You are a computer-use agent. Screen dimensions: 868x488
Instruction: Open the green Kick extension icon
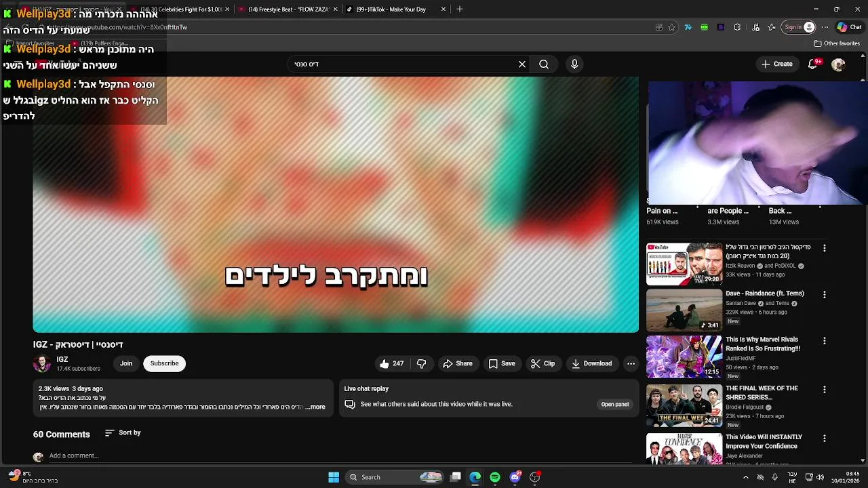(705, 27)
